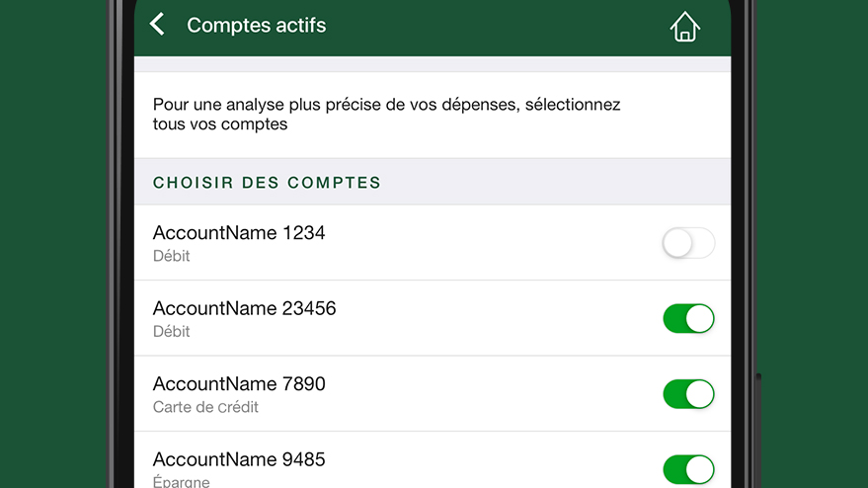Turn off the AccountName 7890 credit card toggle
The image size is (868, 488).
point(688,394)
